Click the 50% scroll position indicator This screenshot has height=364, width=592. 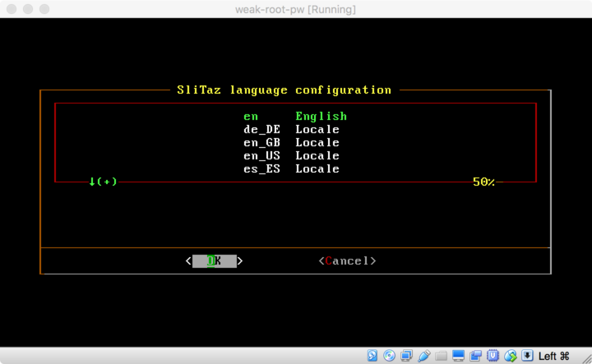(x=483, y=182)
